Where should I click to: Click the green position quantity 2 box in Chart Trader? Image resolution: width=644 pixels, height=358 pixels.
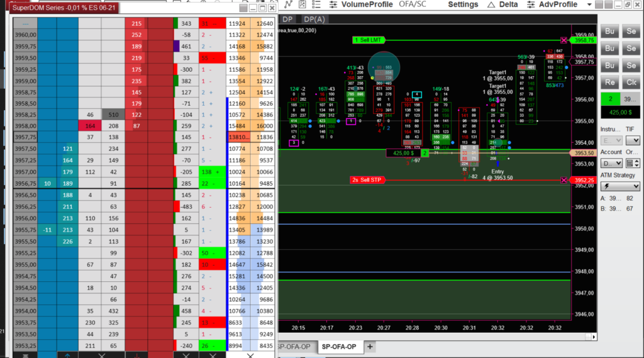[610, 99]
